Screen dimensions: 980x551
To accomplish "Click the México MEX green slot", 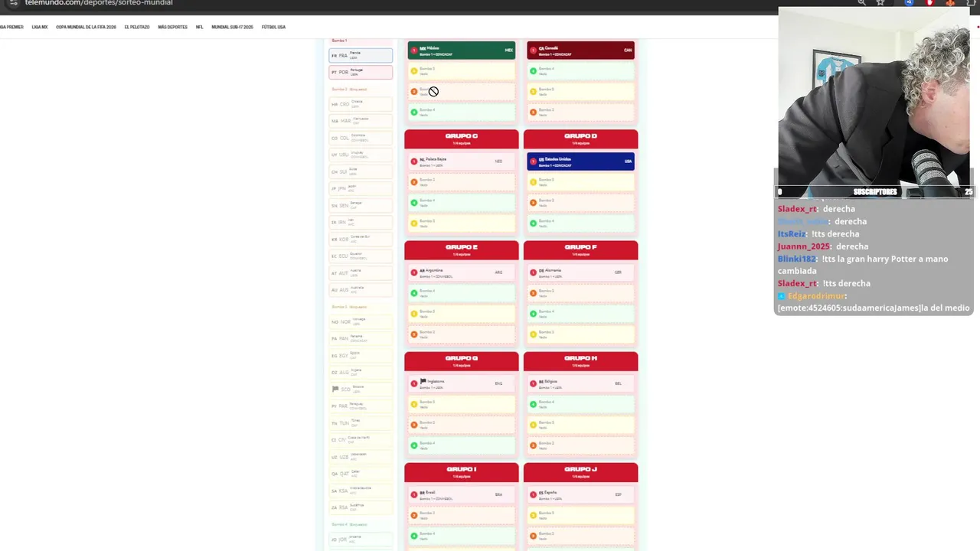I will pyautogui.click(x=462, y=51).
